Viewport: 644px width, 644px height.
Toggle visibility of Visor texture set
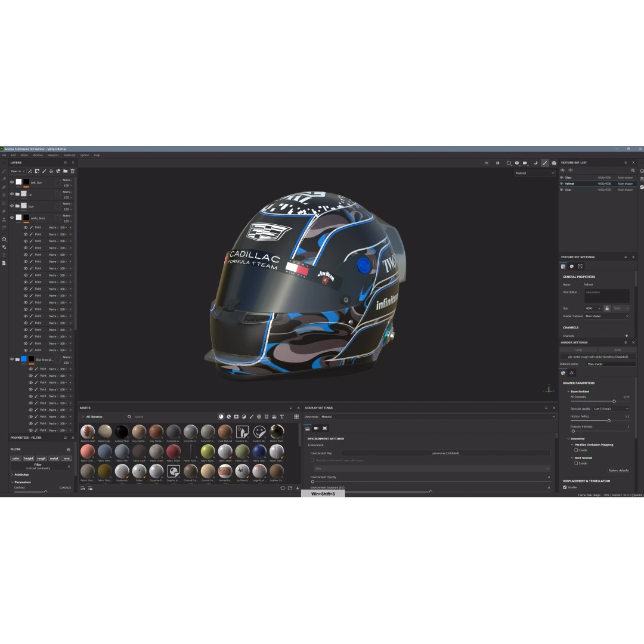(x=562, y=190)
